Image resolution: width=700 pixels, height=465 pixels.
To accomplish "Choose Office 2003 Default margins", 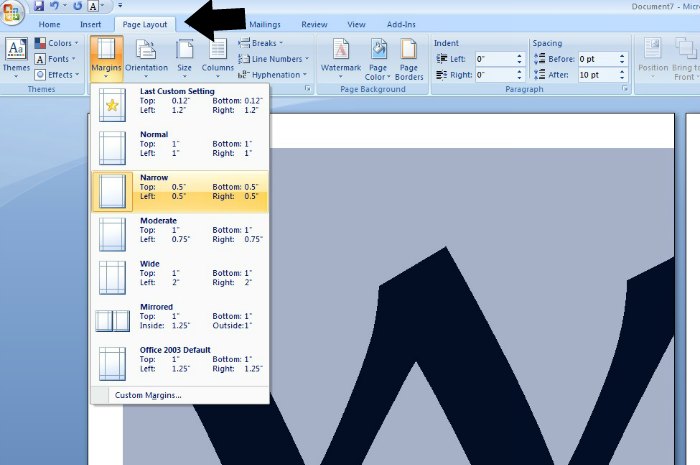I will (180, 364).
